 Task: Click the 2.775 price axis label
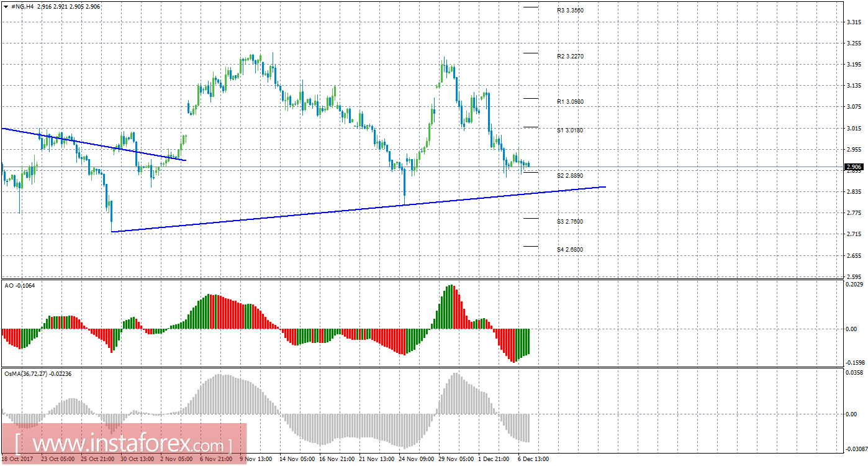[x=854, y=213]
